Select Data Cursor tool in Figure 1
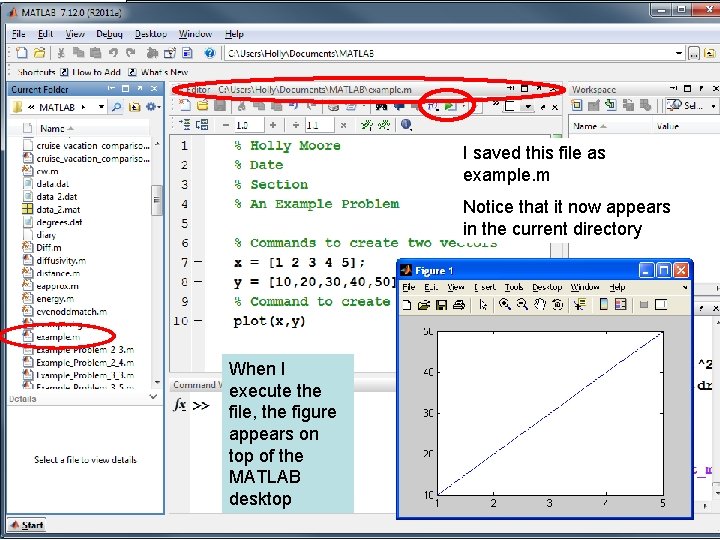 (579, 304)
